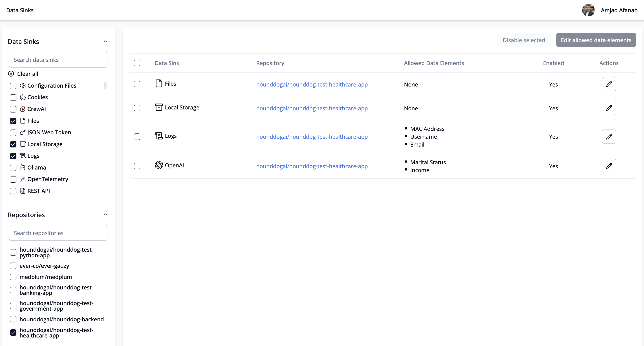Collapse the Repositories filter section
Viewport: 644px width, 346px height.
[x=105, y=215]
